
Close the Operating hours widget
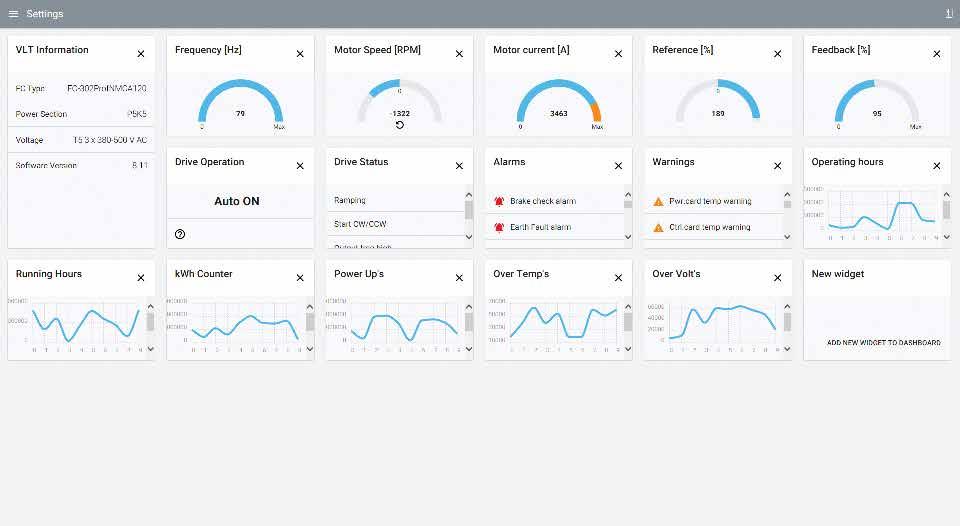tap(937, 166)
